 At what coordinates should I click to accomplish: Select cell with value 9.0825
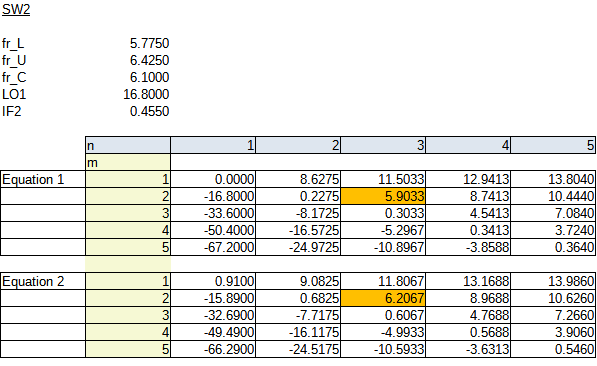pos(298,281)
